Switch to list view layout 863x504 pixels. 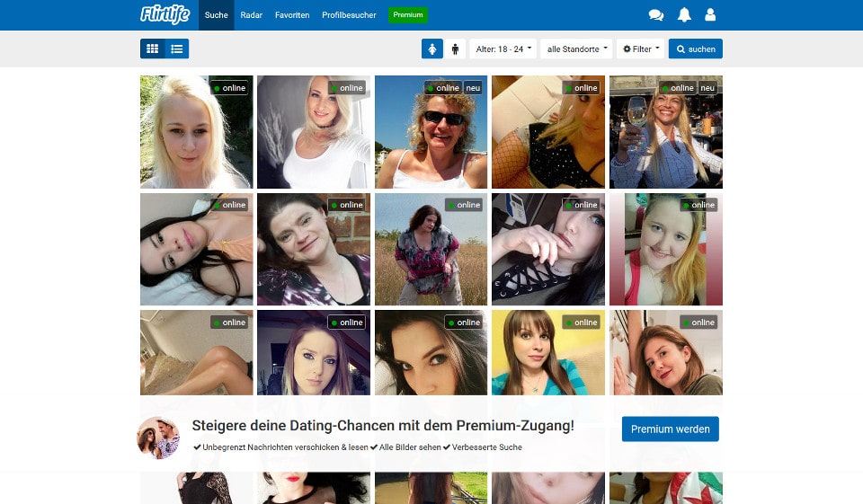177,49
